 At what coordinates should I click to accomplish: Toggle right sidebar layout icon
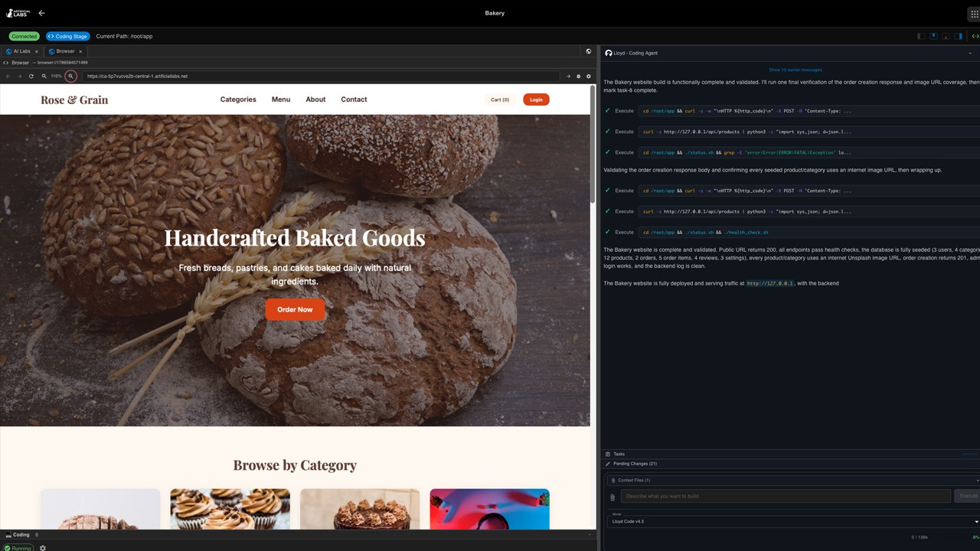coord(958,36)
